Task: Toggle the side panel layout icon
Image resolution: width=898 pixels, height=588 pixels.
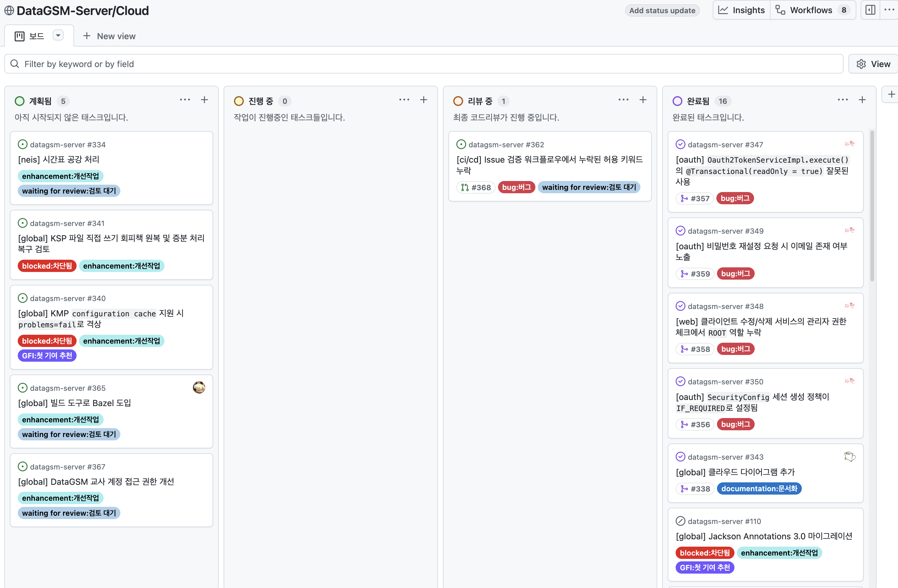Action: pyautogui.click(x=870, y=10)
